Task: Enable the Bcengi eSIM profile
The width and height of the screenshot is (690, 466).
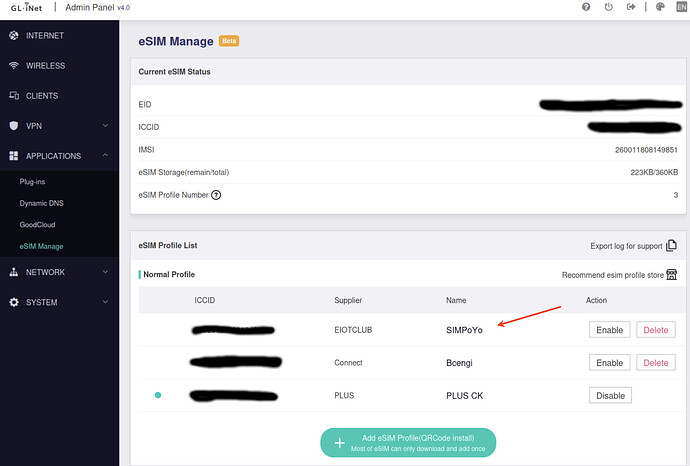Action: pos(609,363)
